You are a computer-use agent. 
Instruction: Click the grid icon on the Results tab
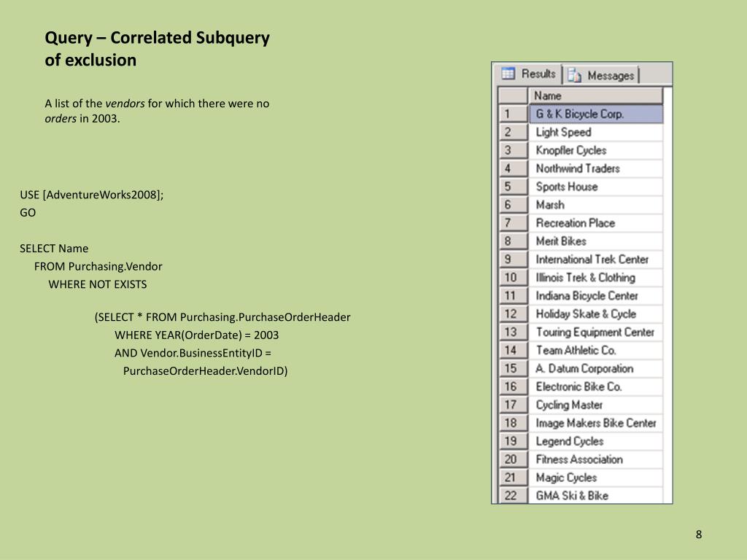[508, 74]
